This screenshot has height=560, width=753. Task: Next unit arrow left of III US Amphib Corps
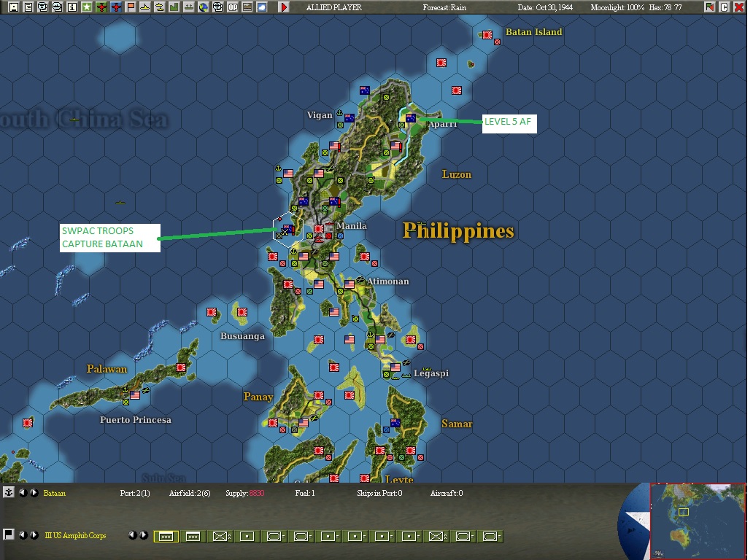[x=34, y=534]
